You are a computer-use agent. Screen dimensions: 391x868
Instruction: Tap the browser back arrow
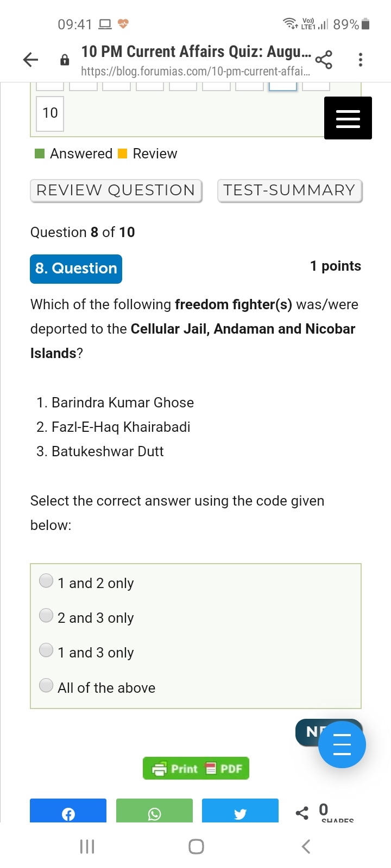coord(31,60)
